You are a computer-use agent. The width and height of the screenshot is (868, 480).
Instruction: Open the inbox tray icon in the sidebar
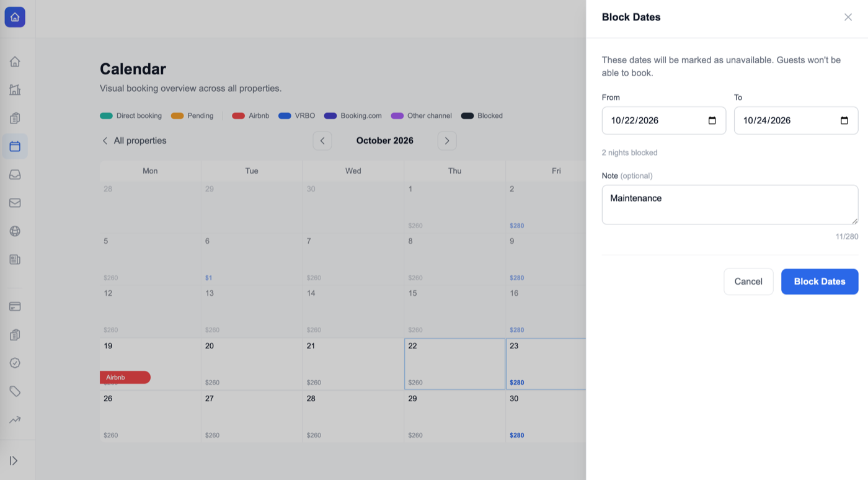(15, 175)
